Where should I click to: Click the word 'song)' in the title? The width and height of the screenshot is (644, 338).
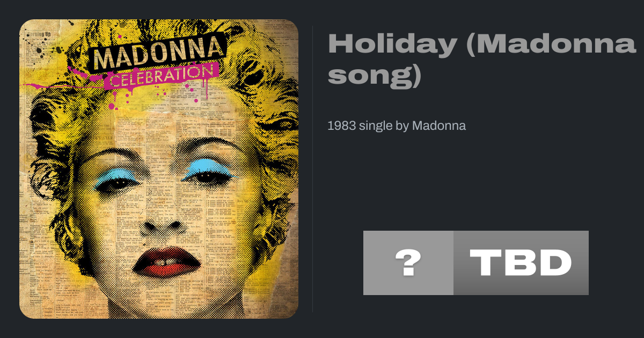[375, 76]
